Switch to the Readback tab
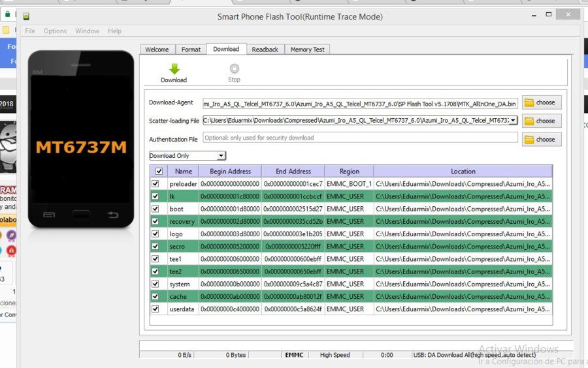Image resolution: width=588 pixels, height=368 pixels. point(265,50)
